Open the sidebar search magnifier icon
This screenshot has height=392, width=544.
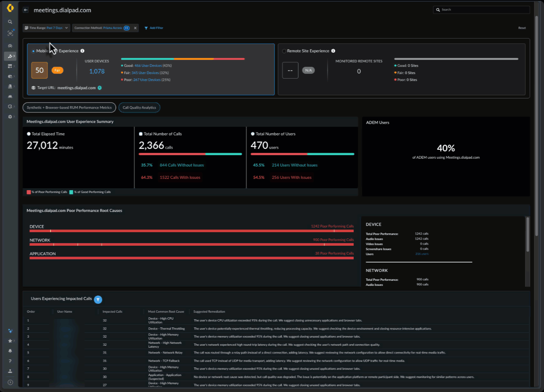tap(10, 22)
